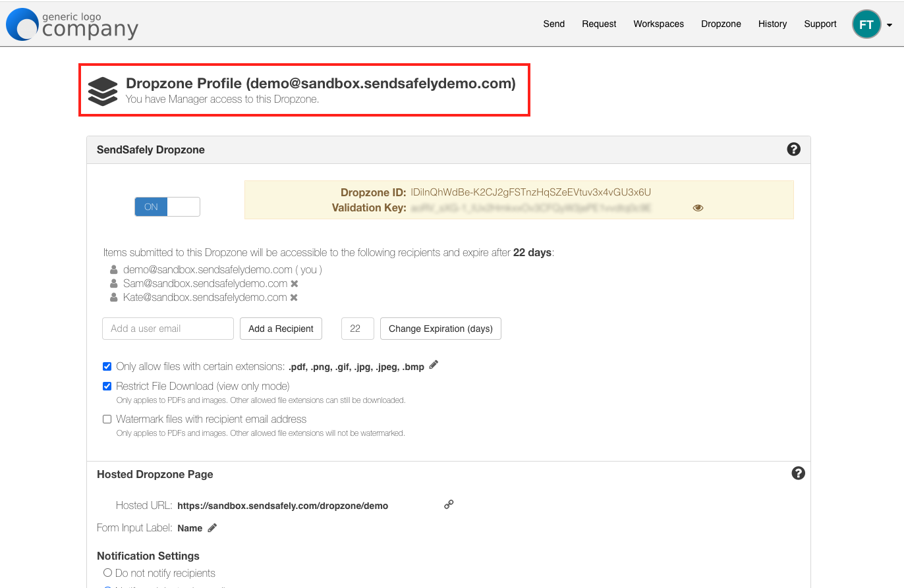Click the generic logo company icon
Viewport: 904px width, 588px height.
(72, 24)
